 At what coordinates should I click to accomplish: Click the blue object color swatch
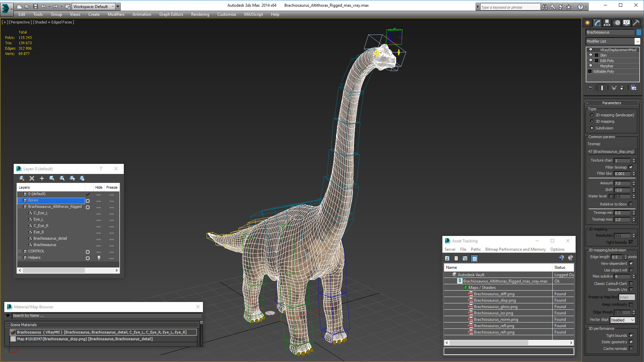point(639,32)
